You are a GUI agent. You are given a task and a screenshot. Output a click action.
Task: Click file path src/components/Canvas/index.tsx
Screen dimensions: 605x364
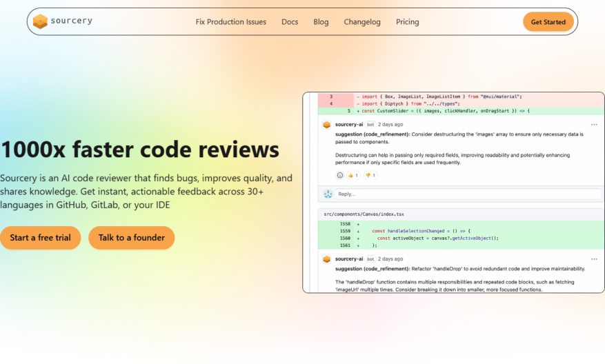[x=364, y=214]
